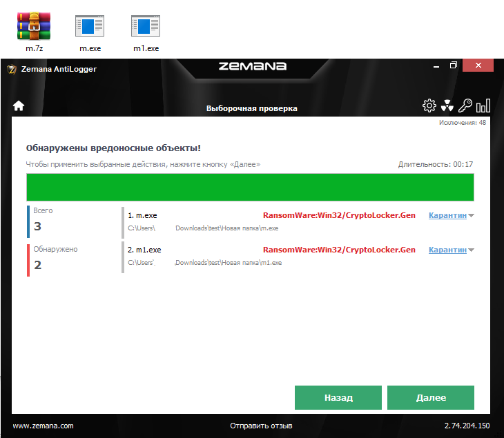Image resolution: width=504 pixels, height=438 pixels.
Task: Click dropdown arrow beside m1.exe Карантин
Action: click(x=472, y=250)
